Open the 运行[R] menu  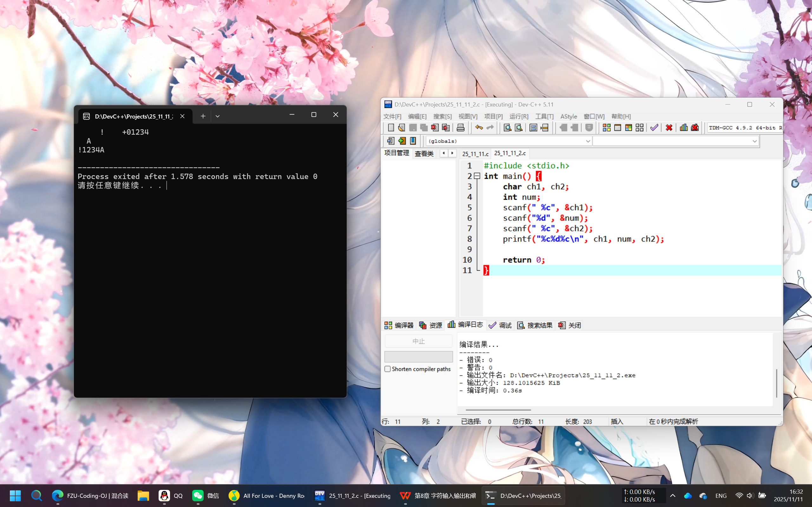pyautogui.click(x=518, y=116)
